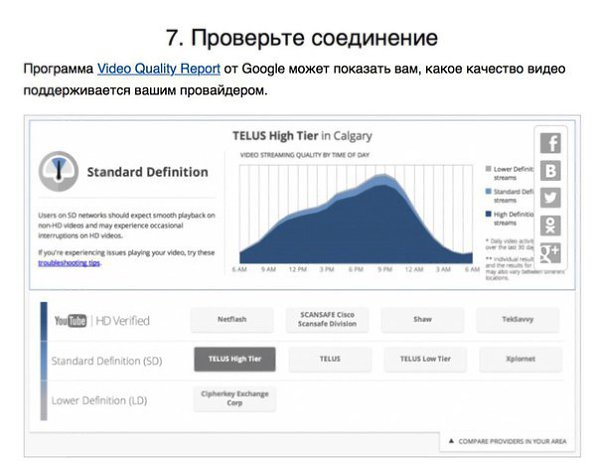Click the streaming quality area chart
The height and width of the screenshot is (474, 600).
[356, 214]
